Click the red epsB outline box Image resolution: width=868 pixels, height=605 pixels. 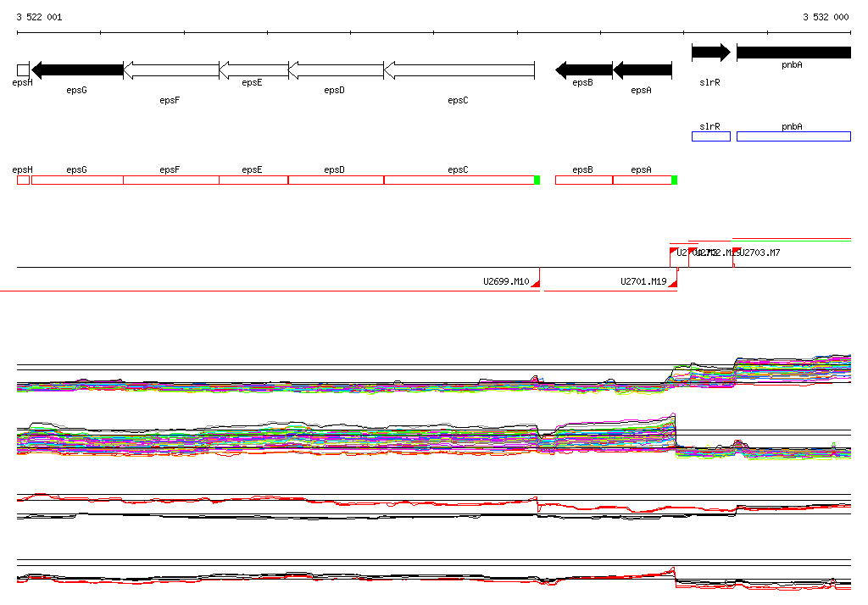[x=584, y=180]
